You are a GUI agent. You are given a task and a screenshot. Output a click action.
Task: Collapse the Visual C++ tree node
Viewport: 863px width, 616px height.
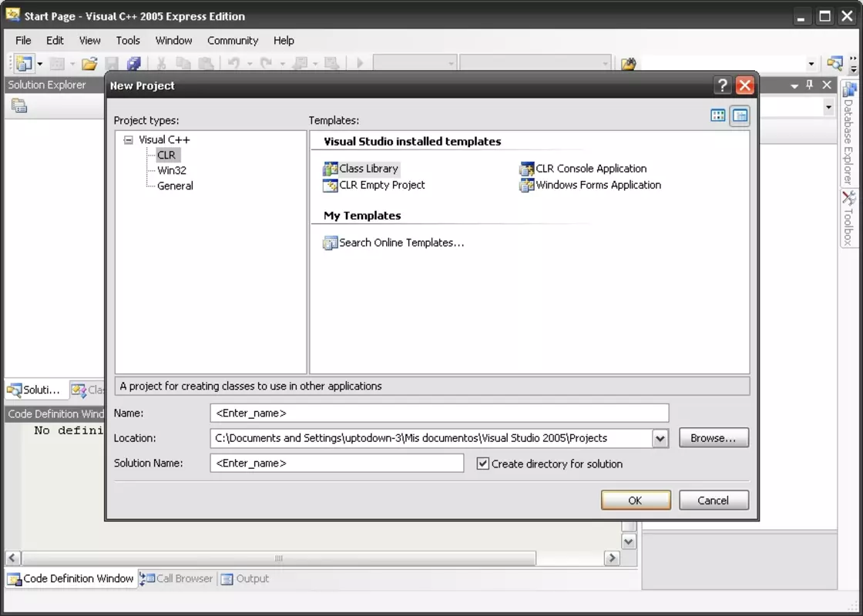pos(128,139)
